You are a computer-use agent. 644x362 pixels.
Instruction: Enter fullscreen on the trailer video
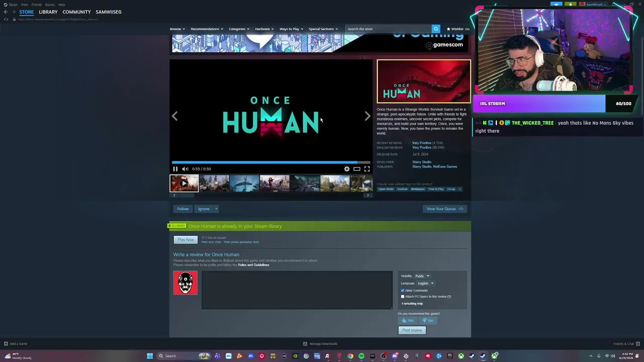tap(367, 169)
